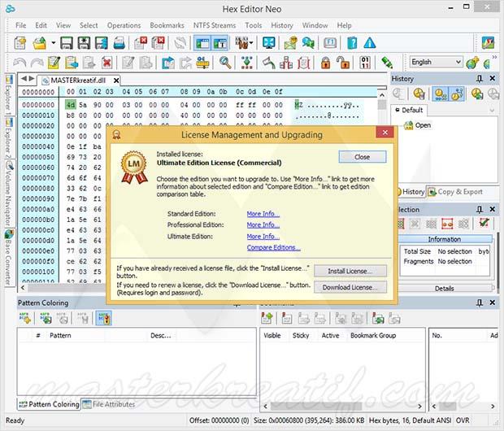Click the envelope feedback icon
The width and height of the screenshot is (504, 431).
point(290,43)
